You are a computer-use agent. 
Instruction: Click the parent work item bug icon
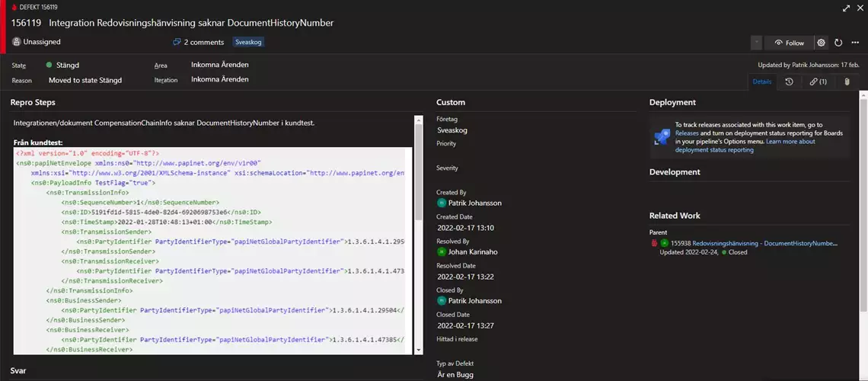(654, 243)
